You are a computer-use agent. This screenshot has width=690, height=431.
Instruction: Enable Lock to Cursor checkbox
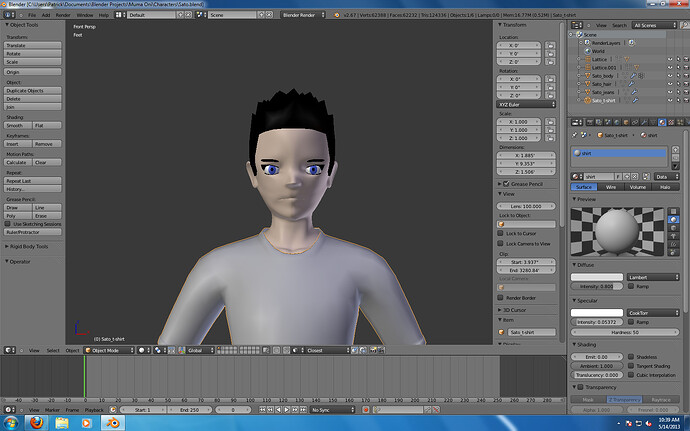tap(500, 233)
